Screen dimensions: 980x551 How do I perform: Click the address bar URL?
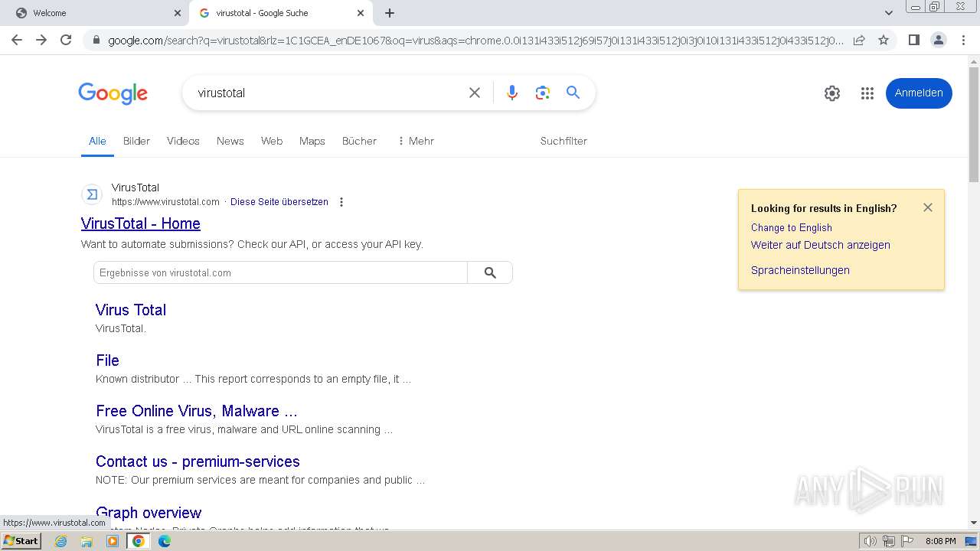(x=475, y=41)
